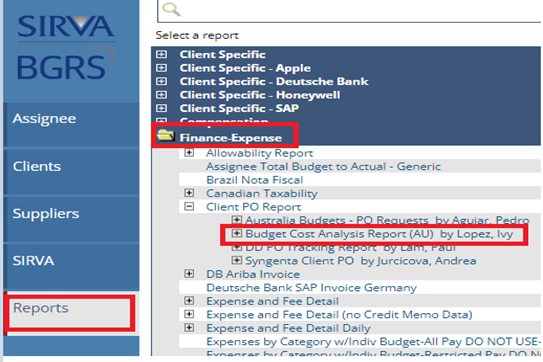Expand the Canadian Taxability node
543x362 pixels.
[x=189, y=193]
